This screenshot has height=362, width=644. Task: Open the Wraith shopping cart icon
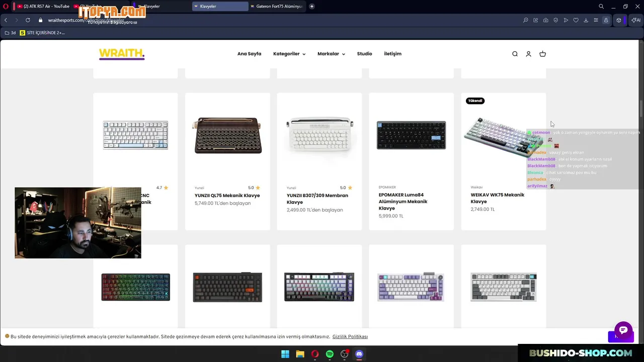tap(542, 54)
